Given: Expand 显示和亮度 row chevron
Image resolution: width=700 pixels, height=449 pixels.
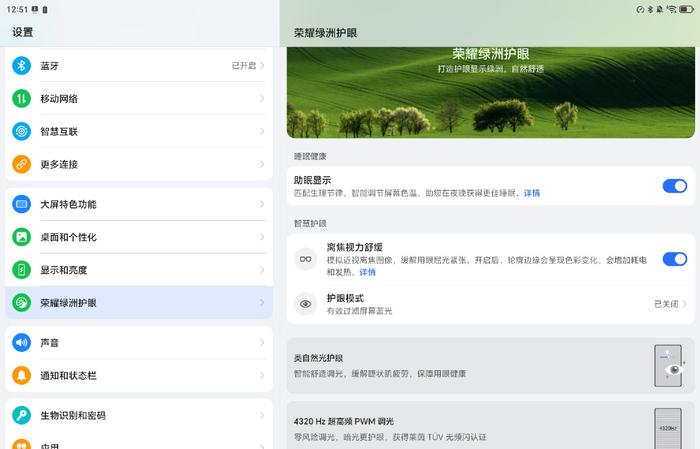Looking at the screenshot, I should click(x=262, y=270).
